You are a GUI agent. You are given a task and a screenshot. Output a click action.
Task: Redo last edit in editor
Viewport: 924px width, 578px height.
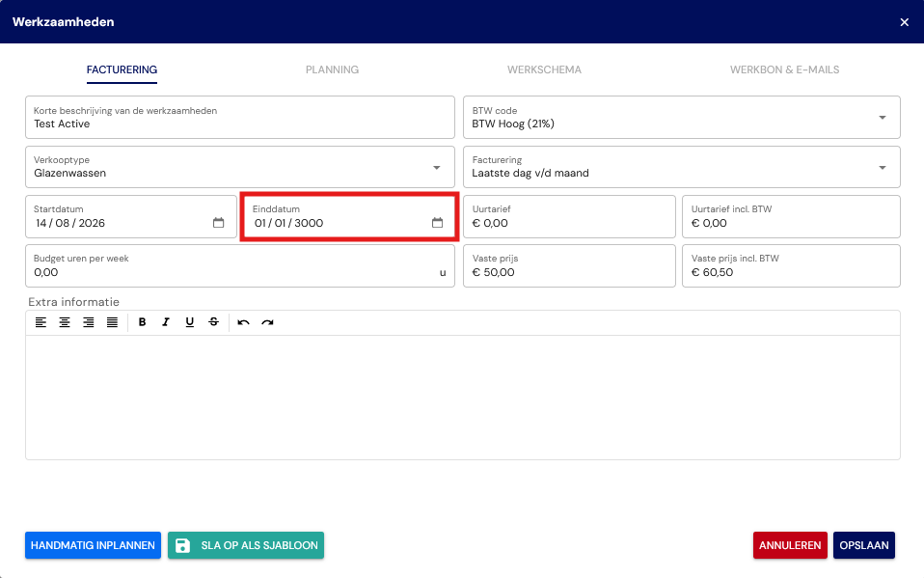click(267, 322)
